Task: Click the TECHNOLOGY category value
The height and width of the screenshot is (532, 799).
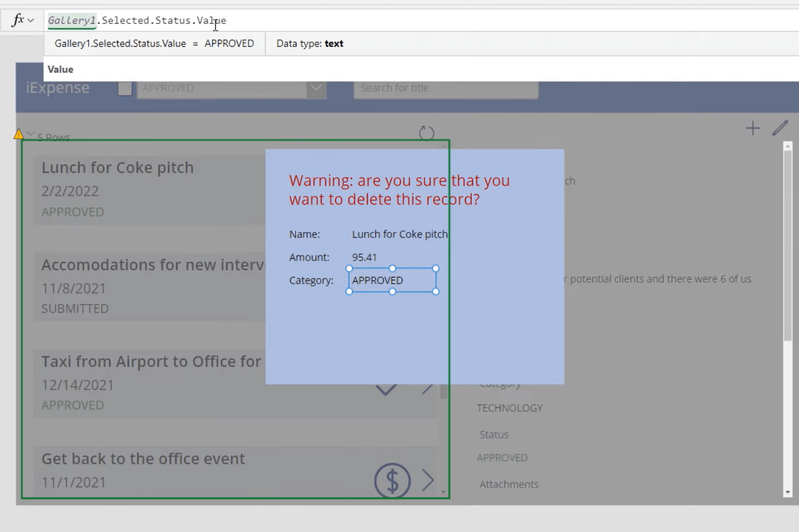Action: pyautogui.click(x=509, y=408)
